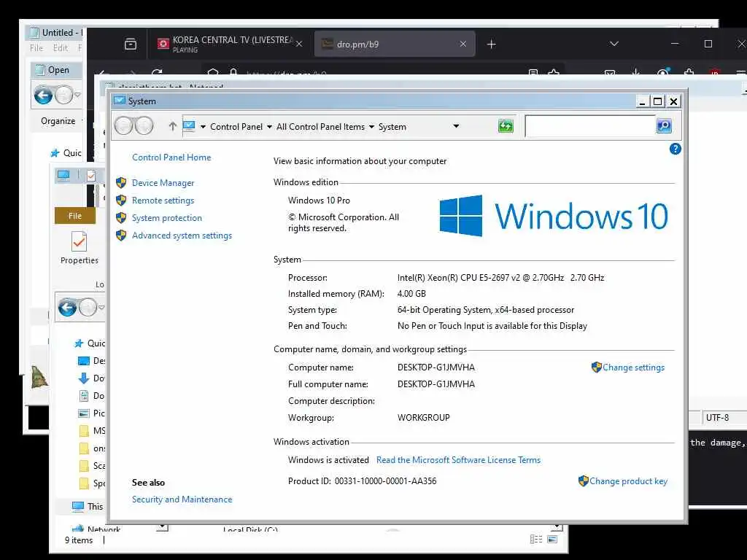Open the browser list-all-tabs chevron
This screenshot has width=747, height=560.
pos(614,44)
